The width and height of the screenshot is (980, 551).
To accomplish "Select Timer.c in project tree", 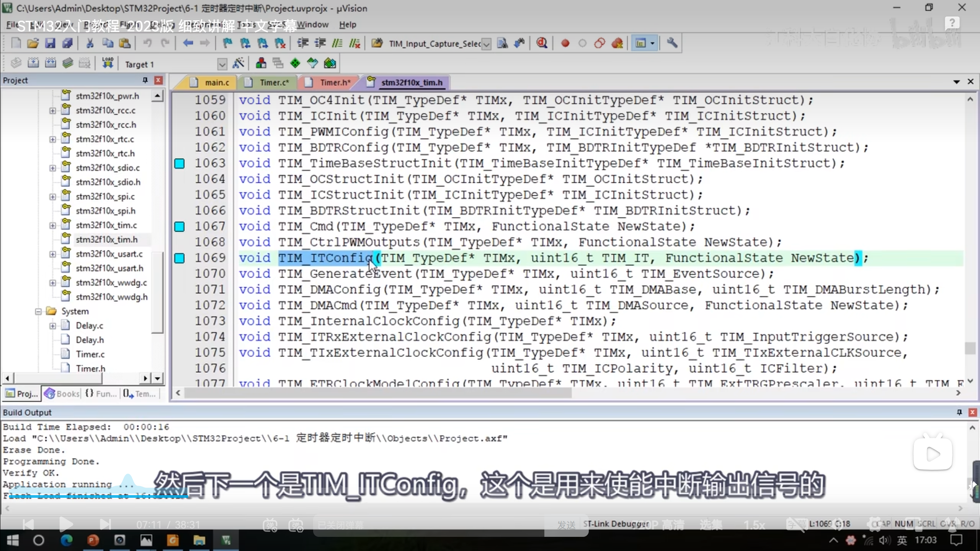I will pyautogui.click(x=90, y=354).
